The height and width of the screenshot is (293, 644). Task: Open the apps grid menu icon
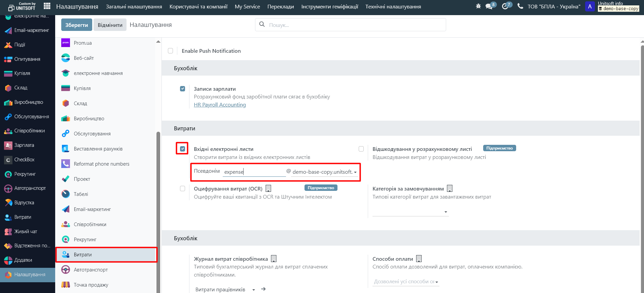[47, 6]
